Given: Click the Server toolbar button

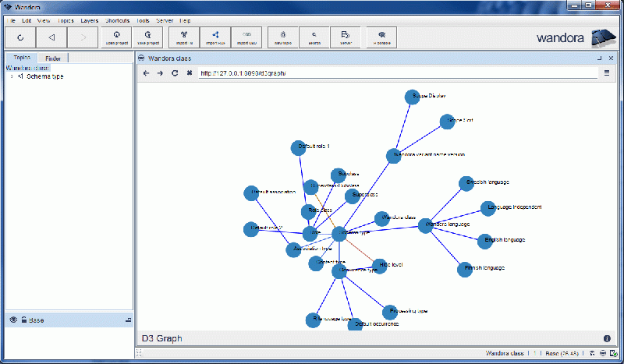Looking at the screenshot, I should click(x=344, y=37).
